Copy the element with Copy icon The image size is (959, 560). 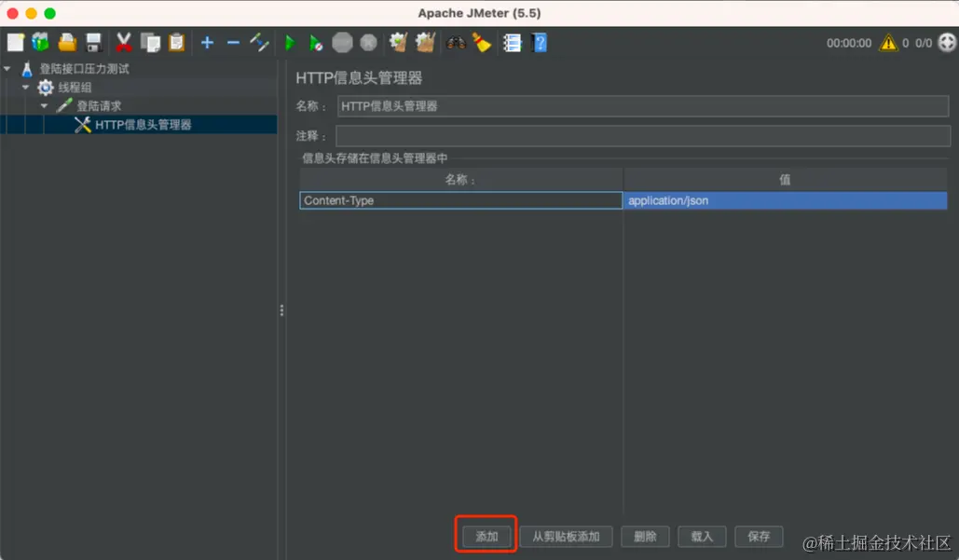click(x=150, y=42)
